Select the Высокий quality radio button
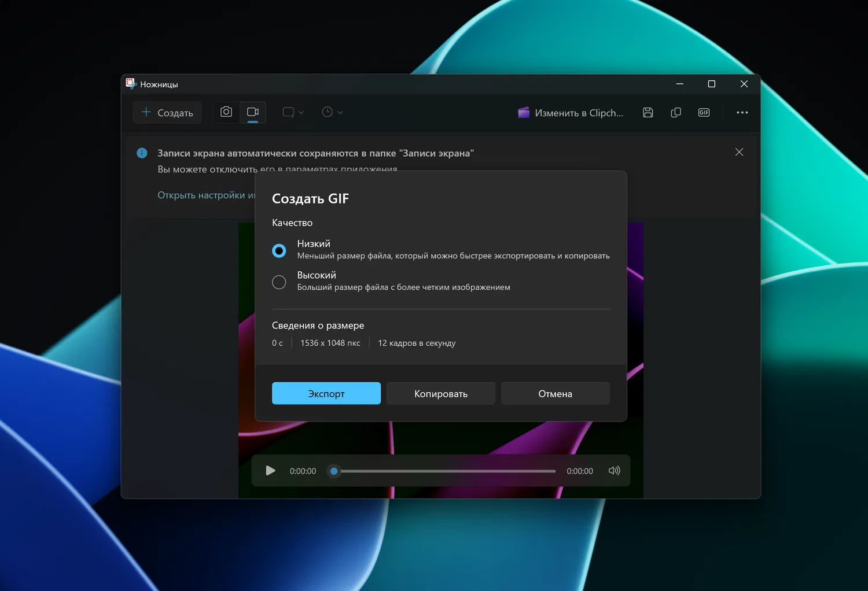This screenshot has width=868, height=591. coord(279,282)
